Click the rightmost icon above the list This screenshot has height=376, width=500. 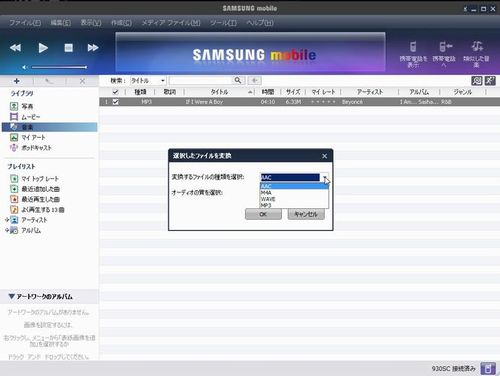pos(490,81)
